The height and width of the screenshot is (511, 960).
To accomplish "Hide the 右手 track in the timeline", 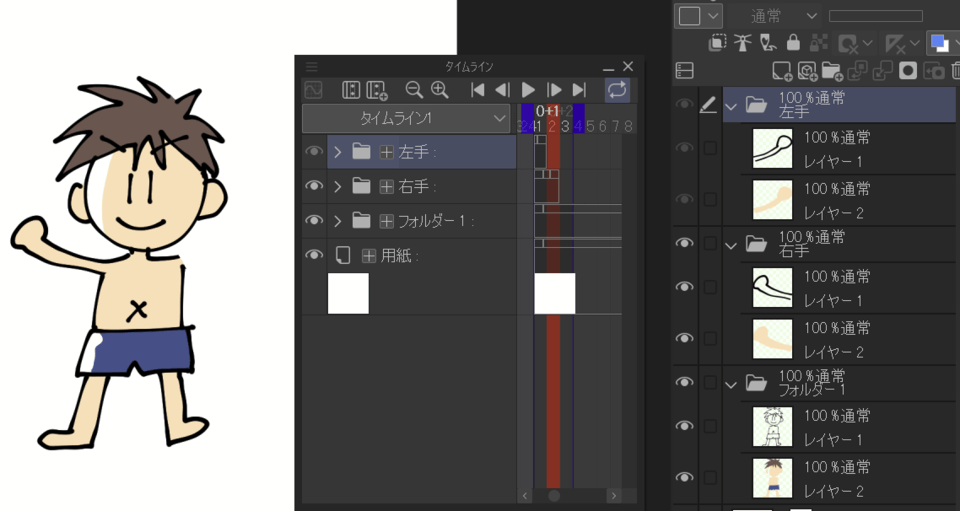I will point(314,185).
